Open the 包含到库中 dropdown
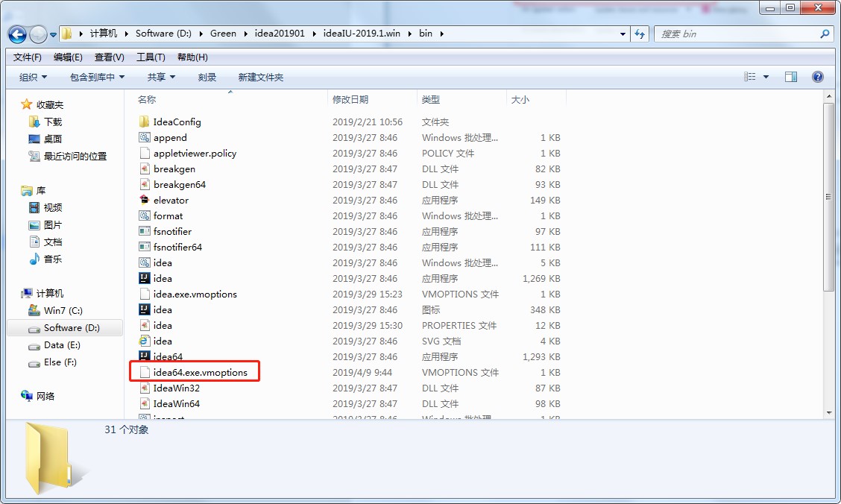Screen dimensions: 841x504 click(x=97, y=78)
